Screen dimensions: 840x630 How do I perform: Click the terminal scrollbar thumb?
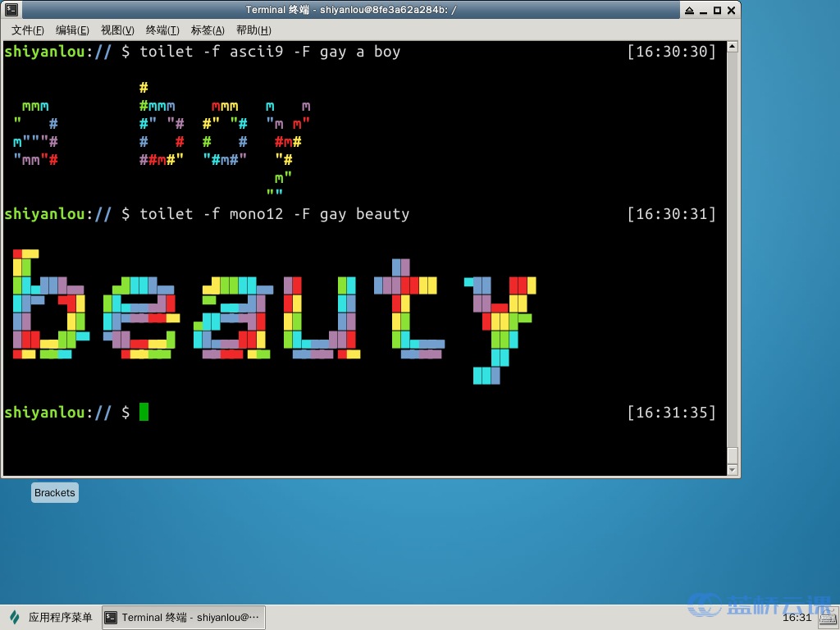[x=733, y=455]
